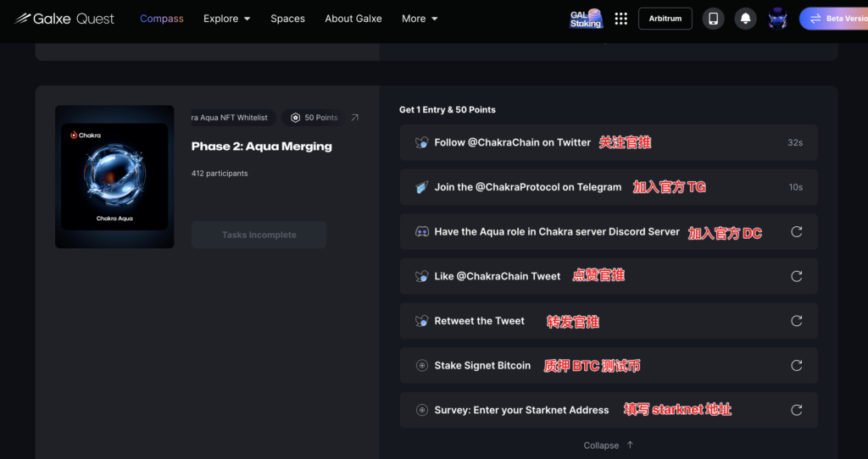Go to the Spaces page

pos(287,19)
